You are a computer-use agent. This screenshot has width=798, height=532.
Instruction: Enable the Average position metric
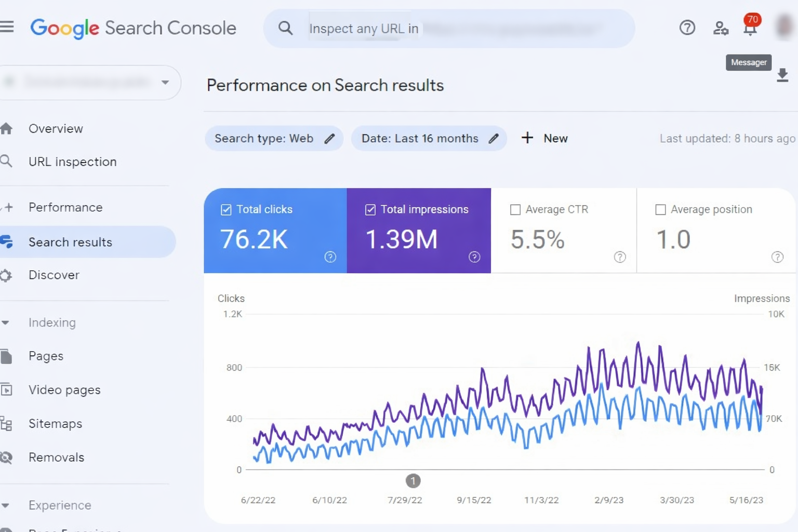[x=660, y=209]
